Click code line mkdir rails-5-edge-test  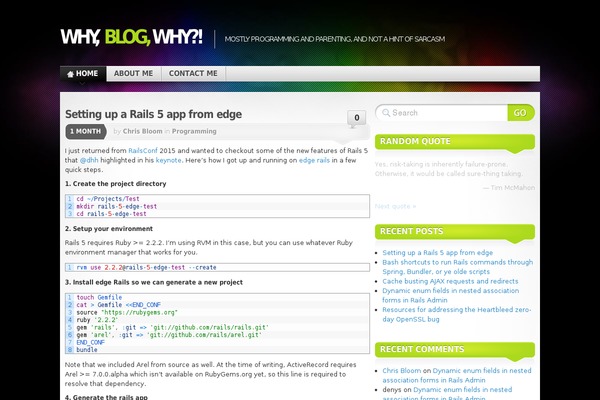pos(117,206)
